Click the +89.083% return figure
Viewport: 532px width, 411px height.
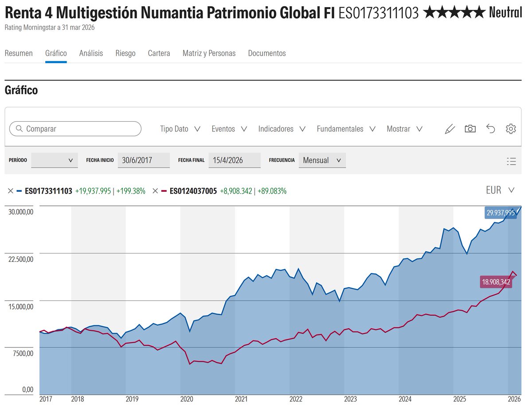[272, 191]
